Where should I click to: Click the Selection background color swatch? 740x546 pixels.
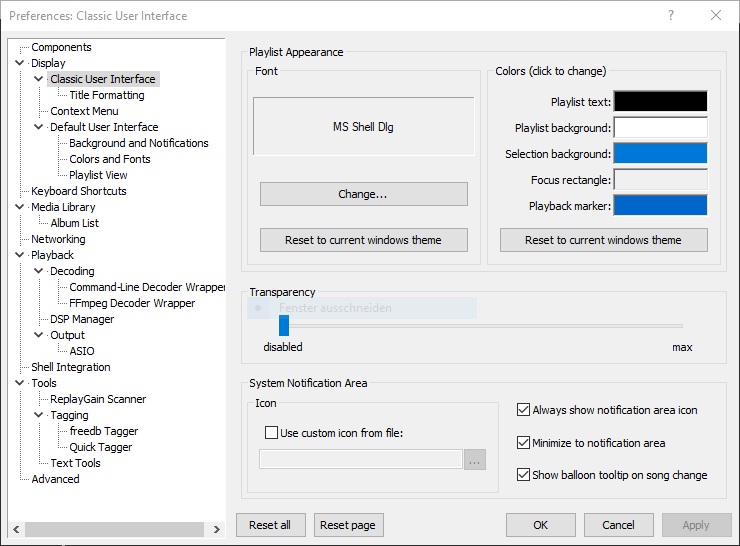point(660,154)
